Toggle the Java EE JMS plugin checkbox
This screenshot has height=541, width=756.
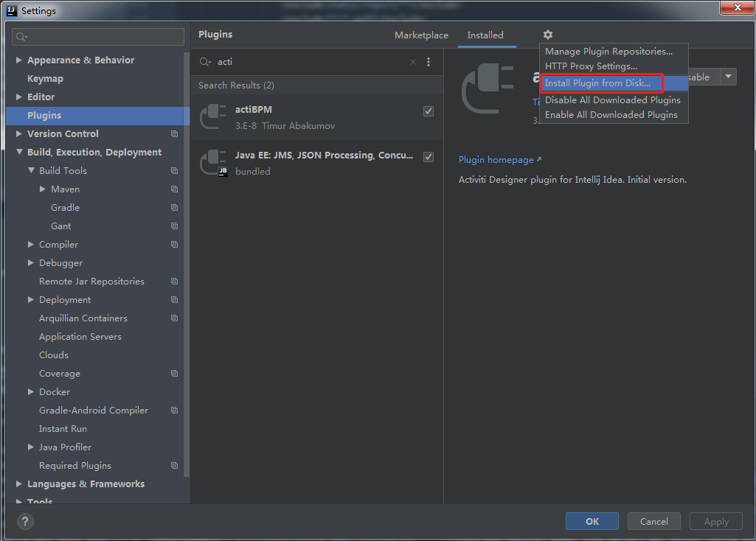click(428, 157)
